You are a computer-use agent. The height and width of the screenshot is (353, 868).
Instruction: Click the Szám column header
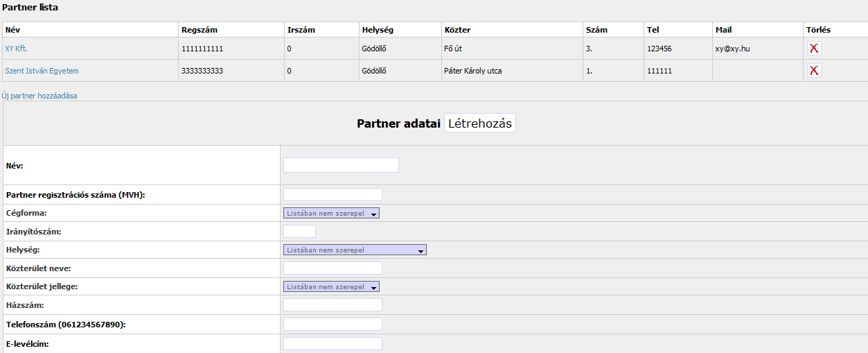(614, 30)
